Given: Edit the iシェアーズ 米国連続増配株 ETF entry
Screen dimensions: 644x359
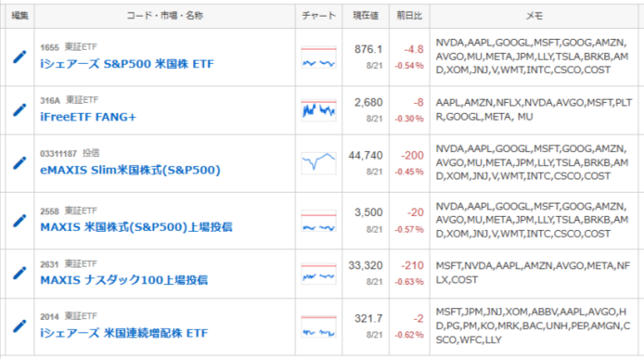Looking at the screenshot, I should click(19, 327).
